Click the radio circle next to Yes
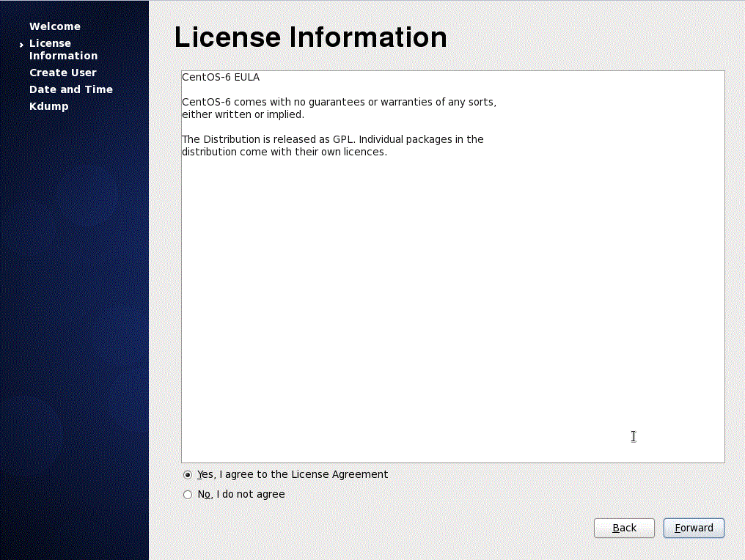This screenshot has height=560, width=745. (x=188, y=474)
